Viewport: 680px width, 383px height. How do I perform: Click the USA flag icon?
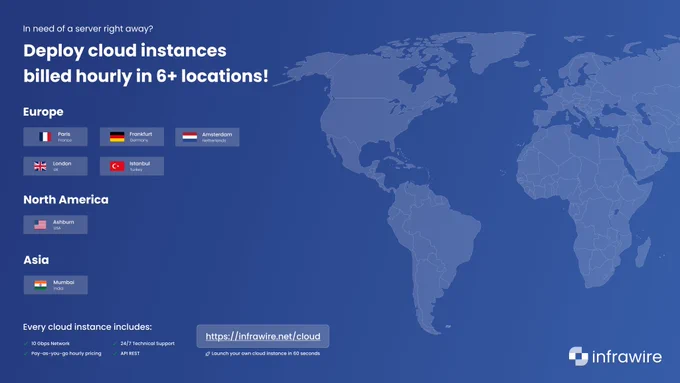pos(40,225)
